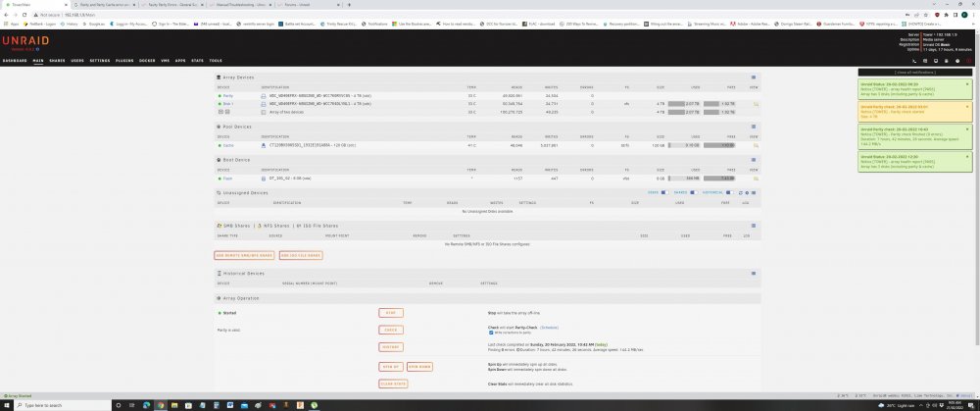Viewport: 980px width, 411px height.
Task: Click Add Remote SMB/NFS Share button
Action: [x=244, y=255]
